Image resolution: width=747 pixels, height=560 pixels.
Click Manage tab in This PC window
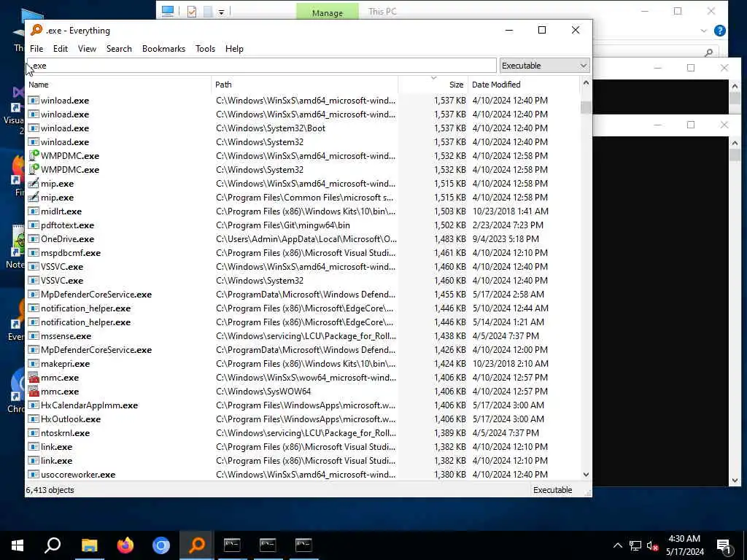328,12
